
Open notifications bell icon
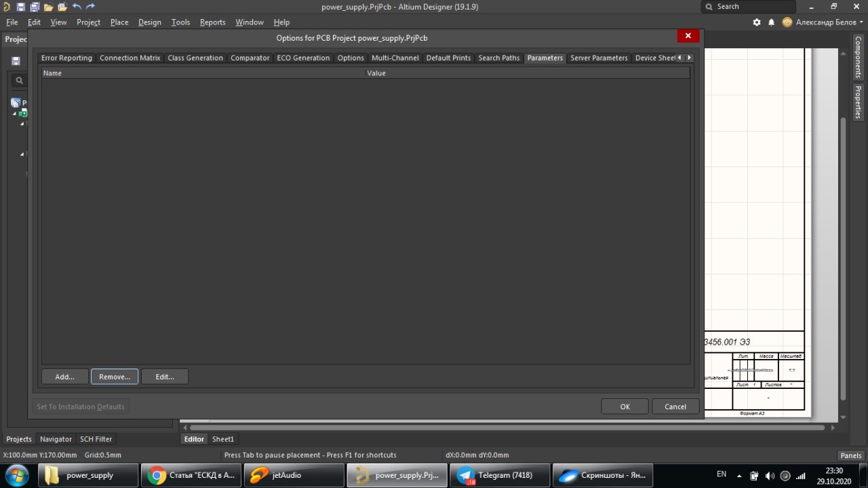point(771,22)
